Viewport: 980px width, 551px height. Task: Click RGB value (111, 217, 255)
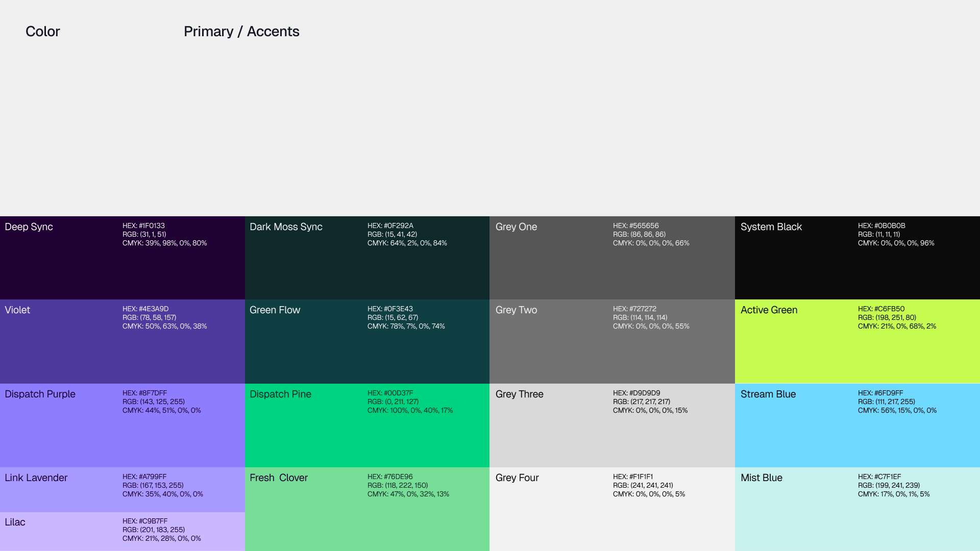pos(895,402)
